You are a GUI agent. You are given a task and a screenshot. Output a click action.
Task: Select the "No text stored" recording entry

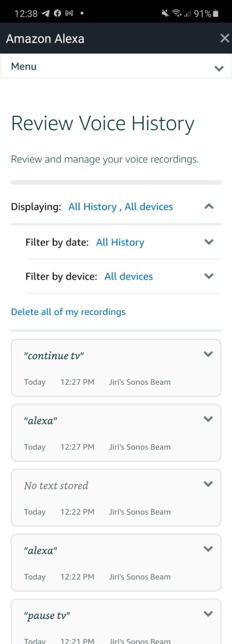point(116,498)
